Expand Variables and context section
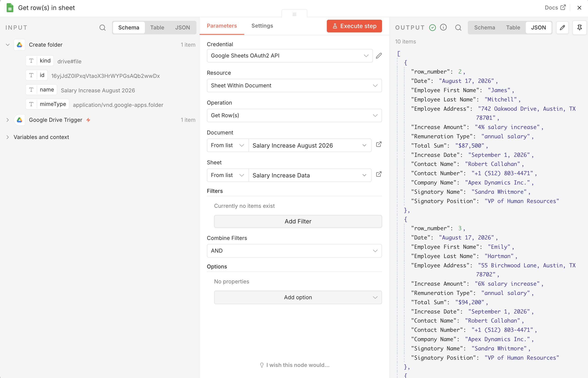 click(x=8, y=137)
